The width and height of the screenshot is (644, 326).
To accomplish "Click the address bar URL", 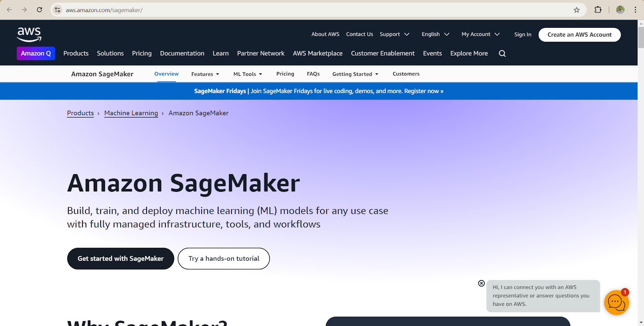I will point(104,10).
